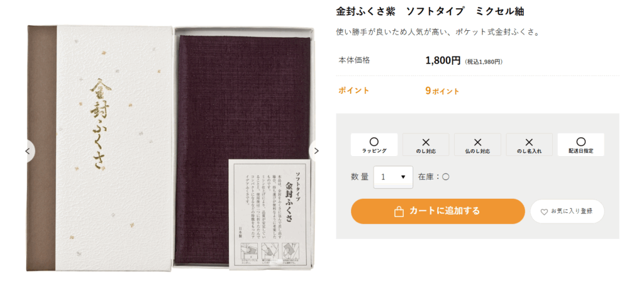Click the のし対応 cross badge
This screenshot has width=644, height=297.
click(x=426, y=145)
